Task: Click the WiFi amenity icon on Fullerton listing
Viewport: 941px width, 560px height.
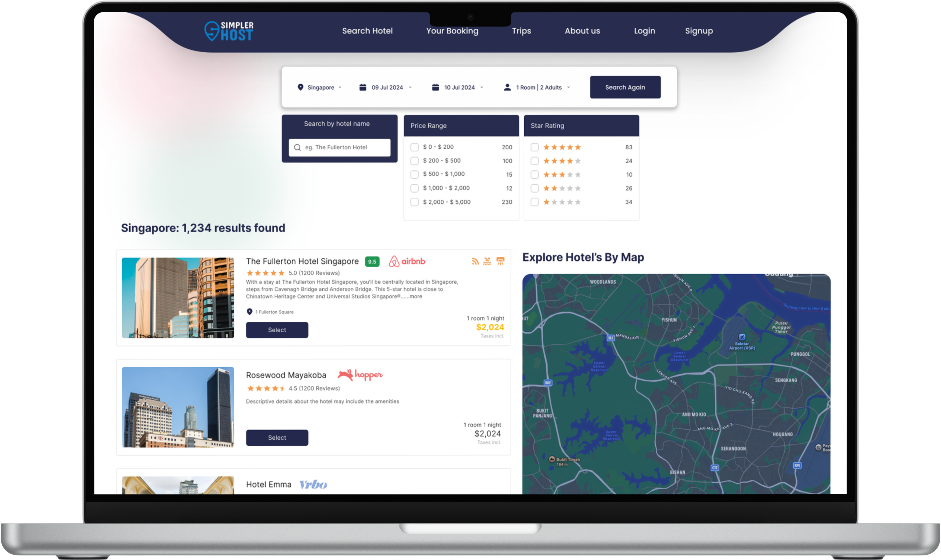Action: click(475, 261)
